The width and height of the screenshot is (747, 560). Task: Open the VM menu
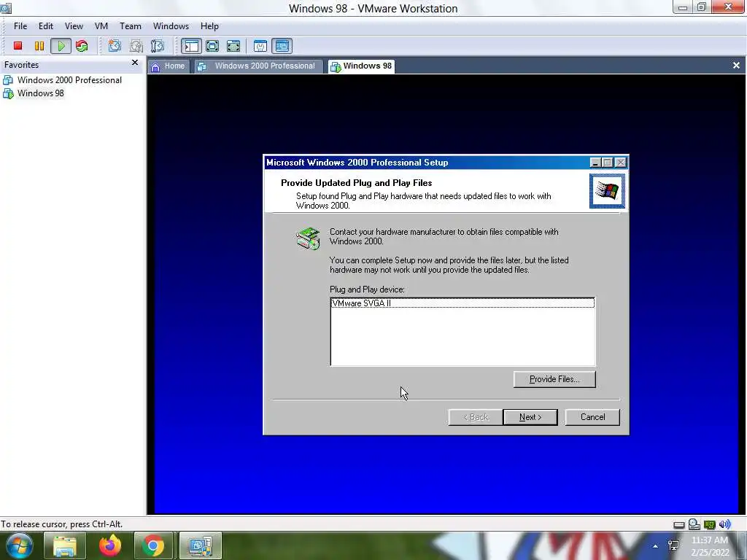click(101, 26)
